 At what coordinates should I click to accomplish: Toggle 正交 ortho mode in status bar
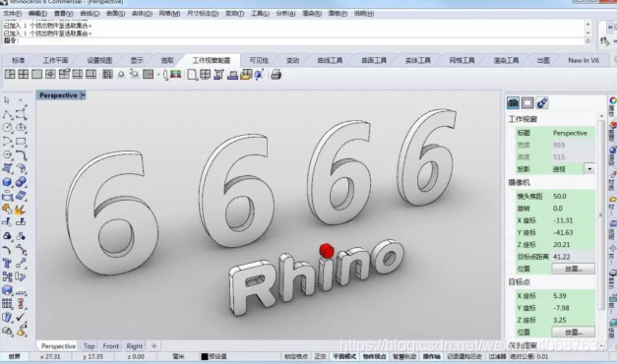coord(320,356)
